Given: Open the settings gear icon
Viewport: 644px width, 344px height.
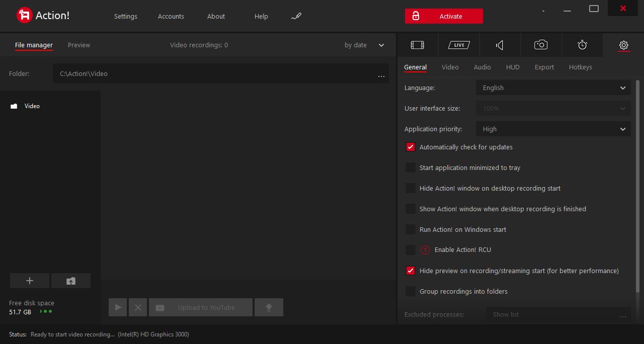Looking at the screenshot, I should coord(623,45).
